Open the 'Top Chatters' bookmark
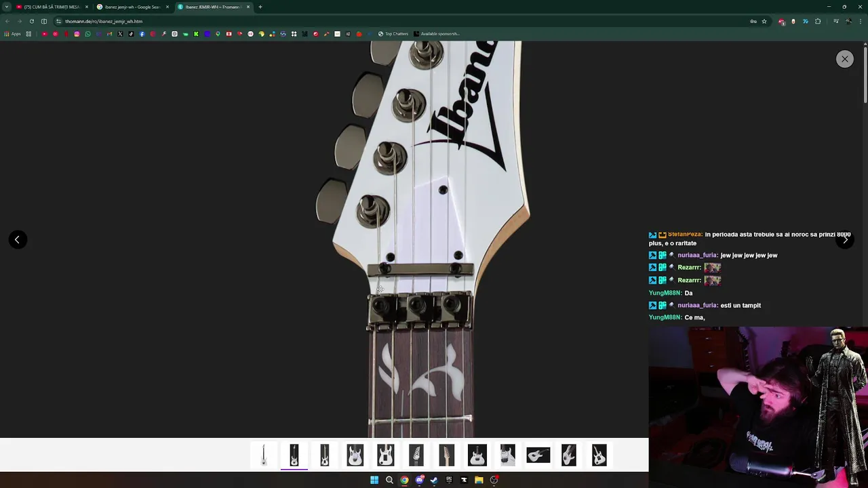 393,34
